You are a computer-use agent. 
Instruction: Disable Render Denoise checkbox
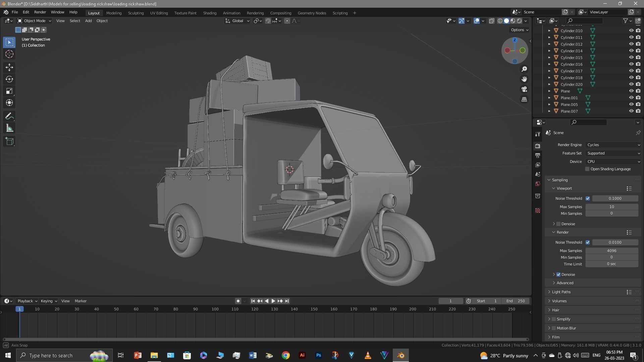point(558,275)
